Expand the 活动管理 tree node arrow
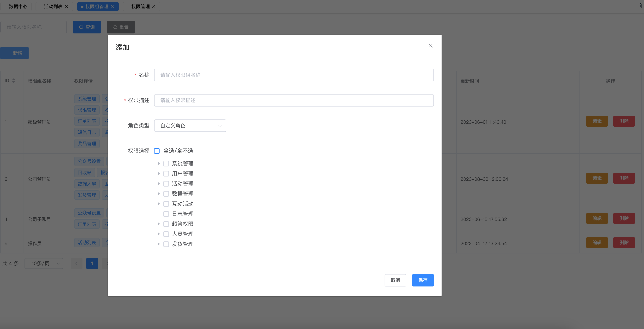 tap(159, 184)
